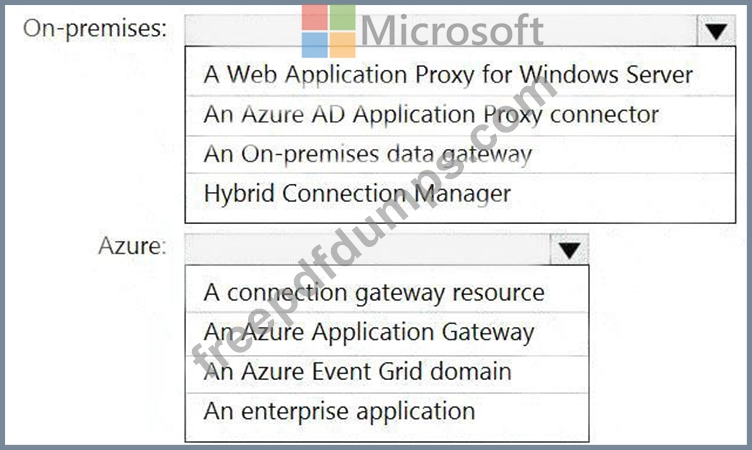
Task: Click the On-premises combo box field
Action: pyautogui.click(x=441, y=31)
